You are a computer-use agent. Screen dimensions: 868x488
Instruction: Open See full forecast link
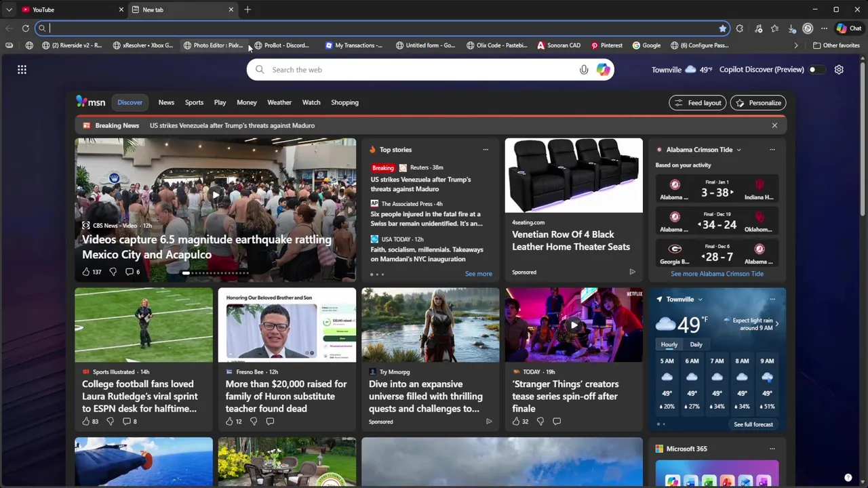tap(753, 424)
